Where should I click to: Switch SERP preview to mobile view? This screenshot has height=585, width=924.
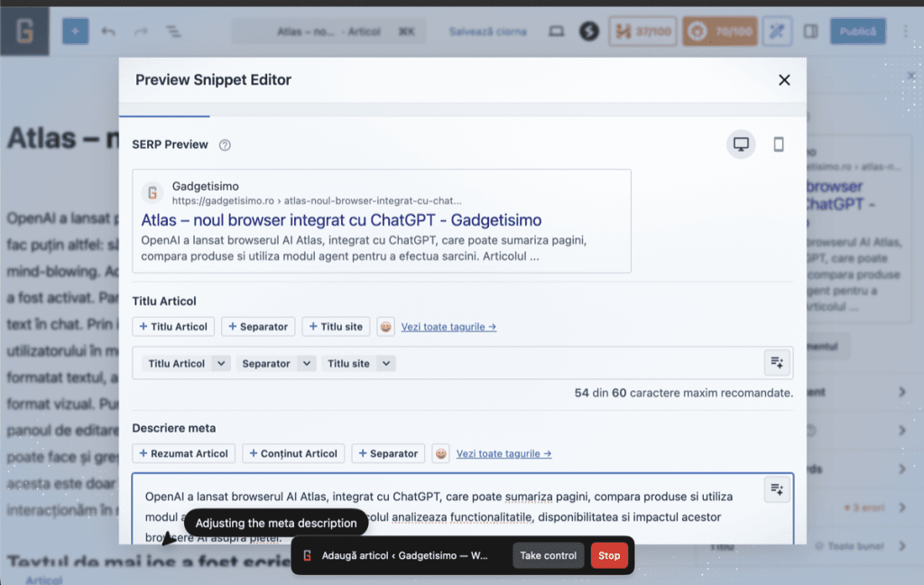[x=779, y=144]
